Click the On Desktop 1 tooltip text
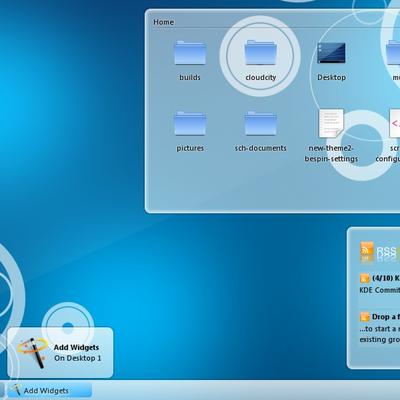 coord(78,358)
